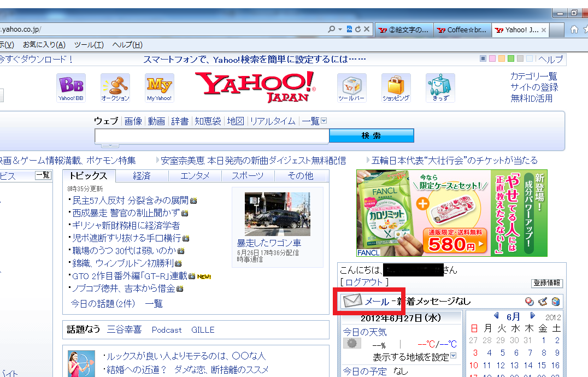Click the 登録情報 button
Screen dimensions: 588x377
[x=547, y=283]
